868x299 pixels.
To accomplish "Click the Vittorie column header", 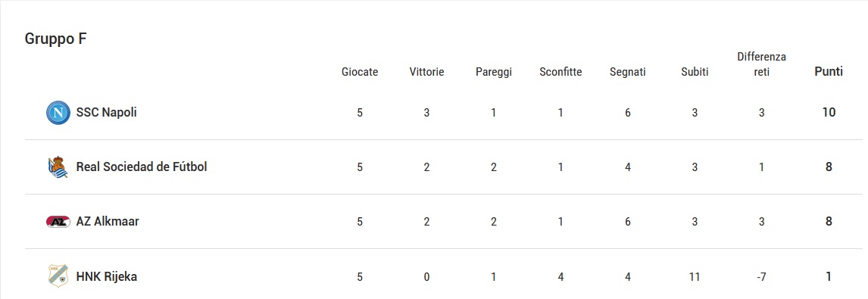I will (x=426, y=72).
